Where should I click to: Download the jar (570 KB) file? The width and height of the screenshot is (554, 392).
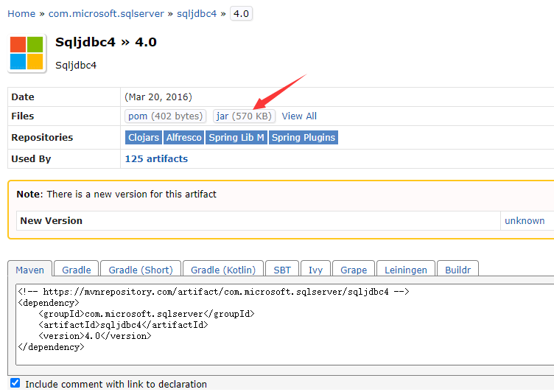pos(244,116)
